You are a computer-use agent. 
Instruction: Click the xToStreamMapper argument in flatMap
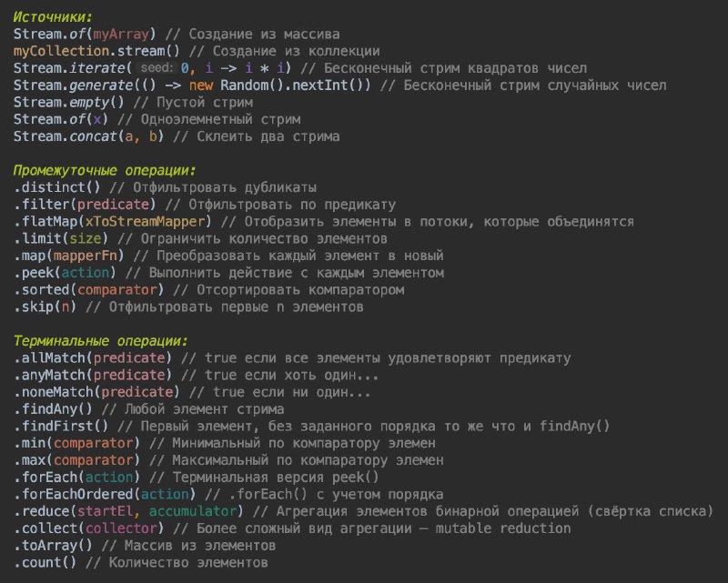[147, 221]
